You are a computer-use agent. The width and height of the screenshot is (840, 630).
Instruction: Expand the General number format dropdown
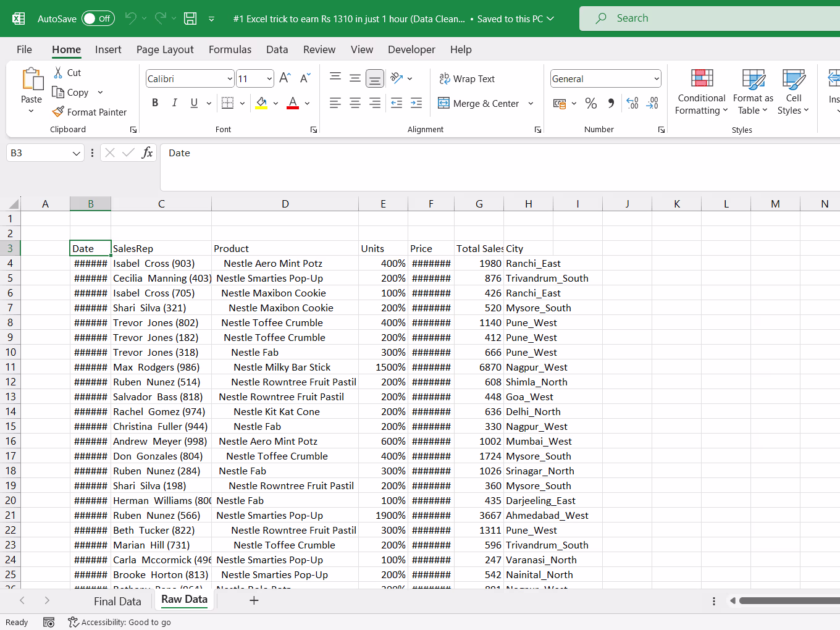pos(656,79)
